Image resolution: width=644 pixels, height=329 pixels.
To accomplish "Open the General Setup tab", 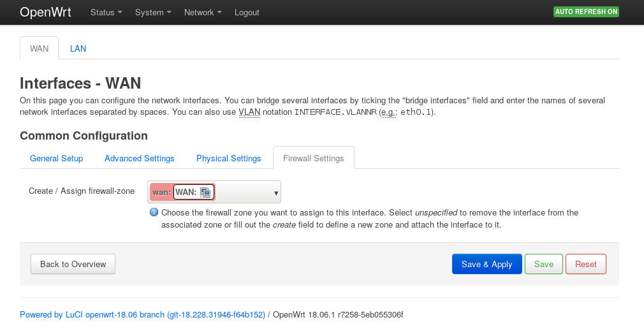I will pos(57,158).
